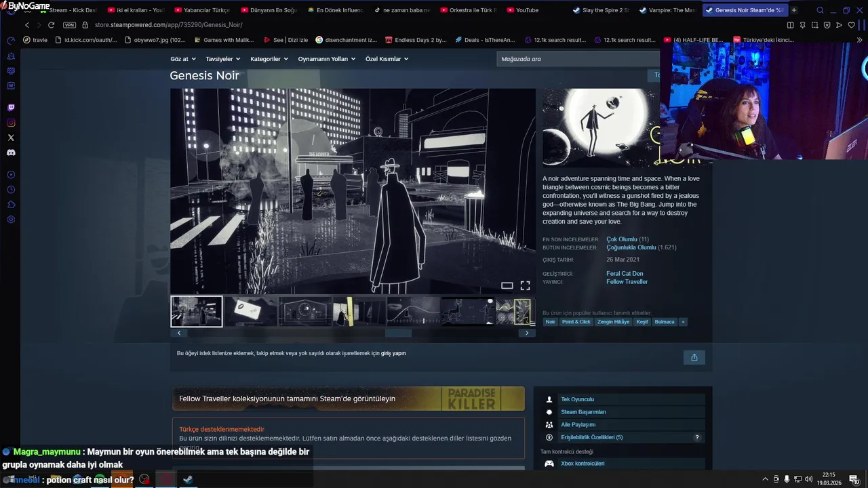Click the giriş yapın login link

[393, 353]
